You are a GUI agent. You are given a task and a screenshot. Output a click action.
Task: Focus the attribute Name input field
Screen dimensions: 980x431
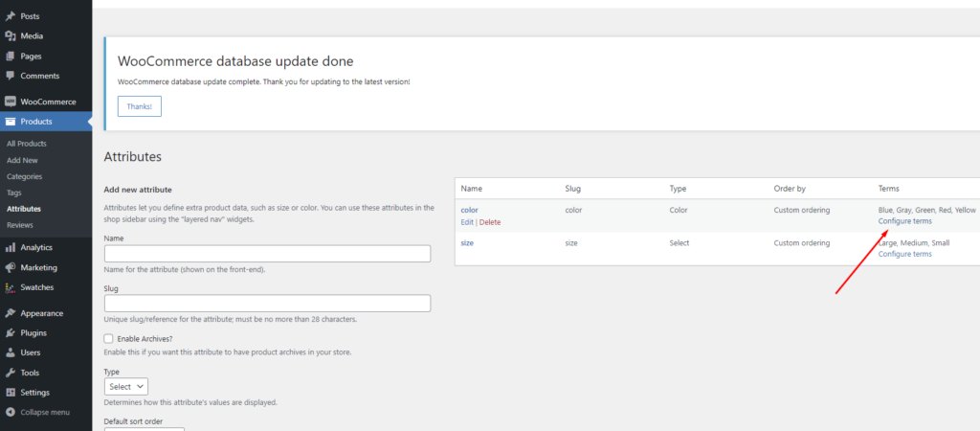268,254
